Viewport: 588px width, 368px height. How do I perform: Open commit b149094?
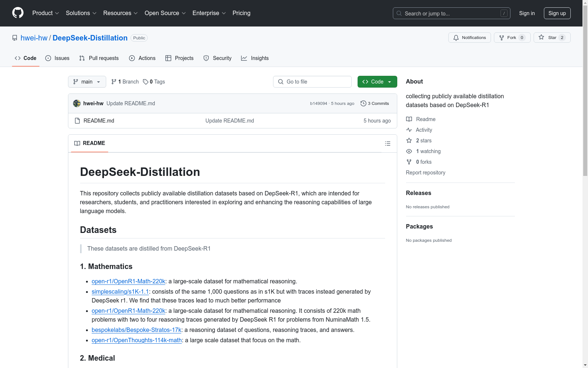click(x=319, y=103)
